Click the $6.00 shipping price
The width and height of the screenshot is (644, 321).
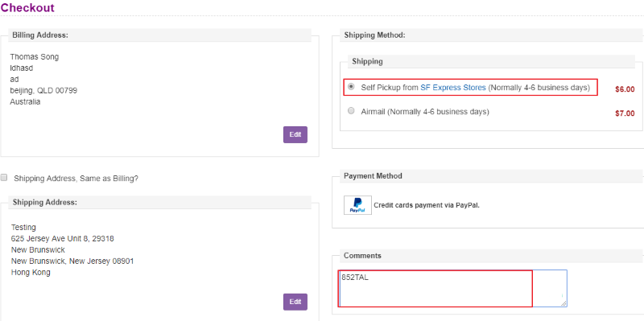coord(625,89)
